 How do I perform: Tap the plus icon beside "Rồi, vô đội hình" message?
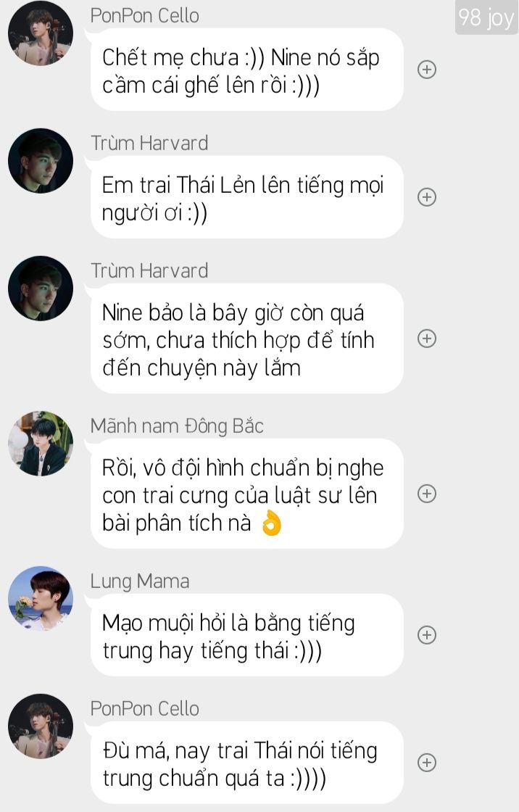coord(427,494)
